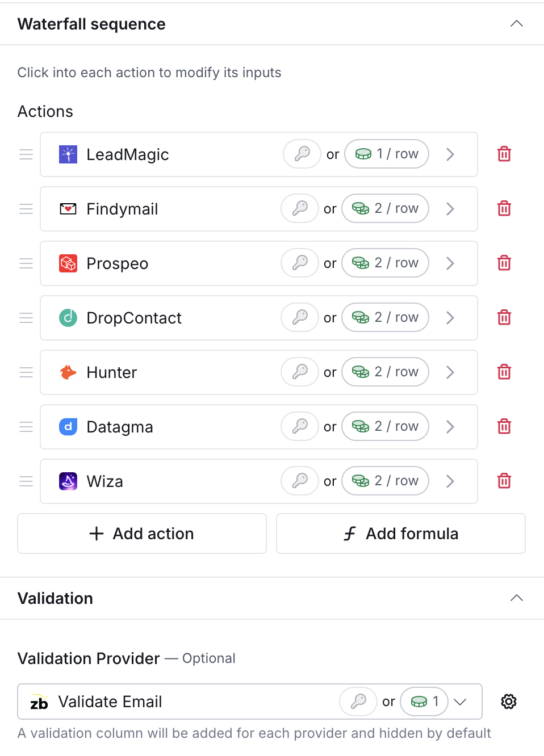This screenshot has width=544, height=756.
Task: Expand the Prospeo action chevron
Action: click(450, 263)
